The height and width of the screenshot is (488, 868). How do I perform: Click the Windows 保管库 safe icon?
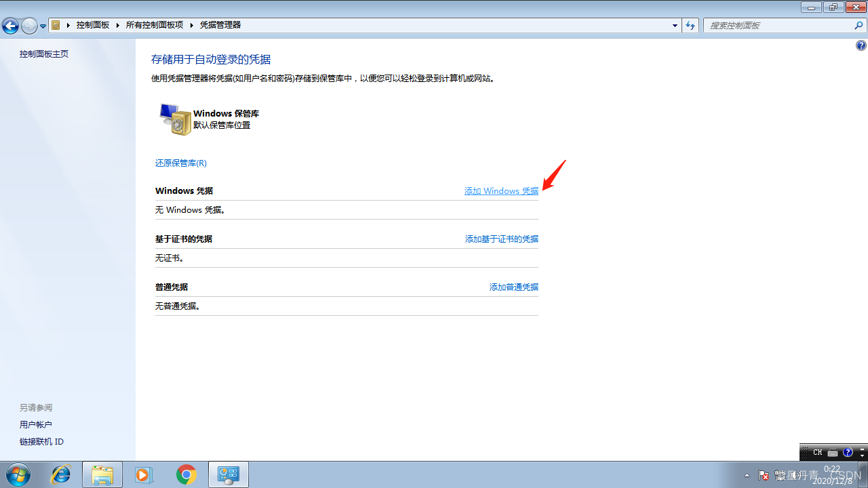pos(175,119)
